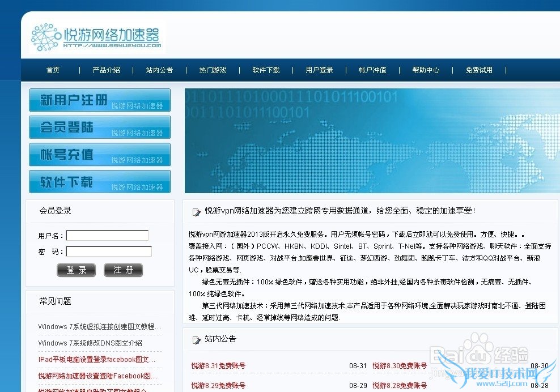Go to 帮助中心 in navigation
Screen dimensions: 560x392
pos(425,70)
